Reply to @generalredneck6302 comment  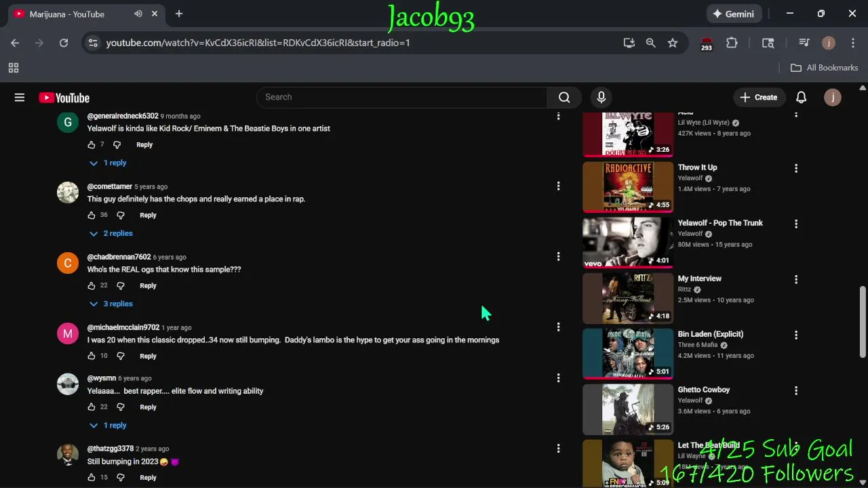144,145
